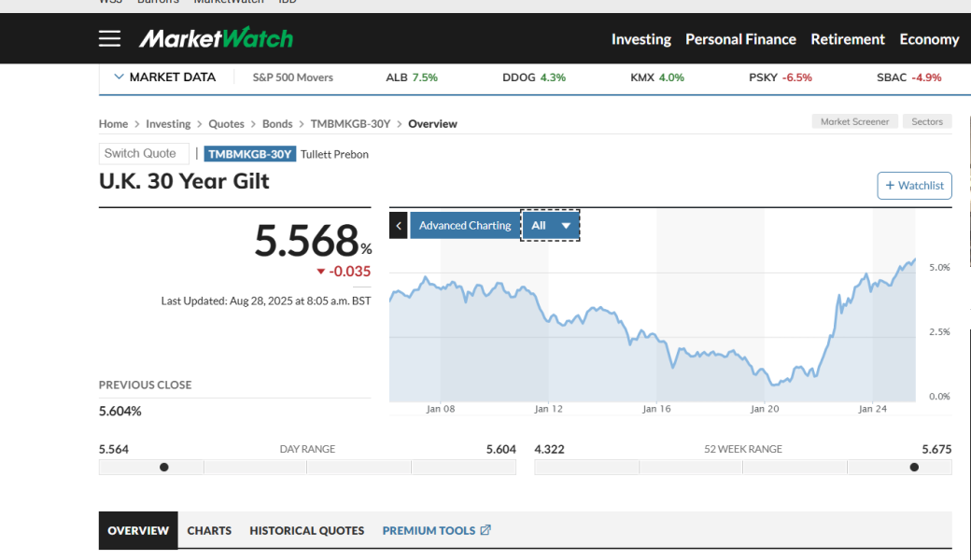Select the Overview tab

coord(138,530)
